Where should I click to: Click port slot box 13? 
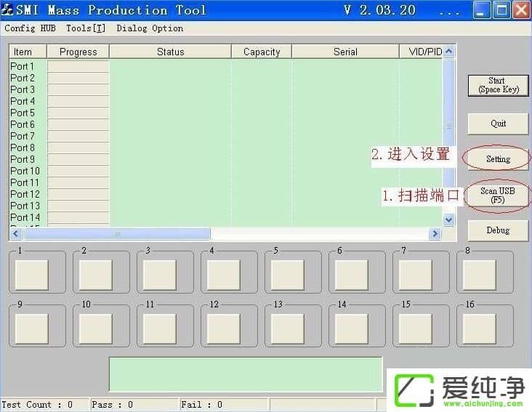point(288,328)
